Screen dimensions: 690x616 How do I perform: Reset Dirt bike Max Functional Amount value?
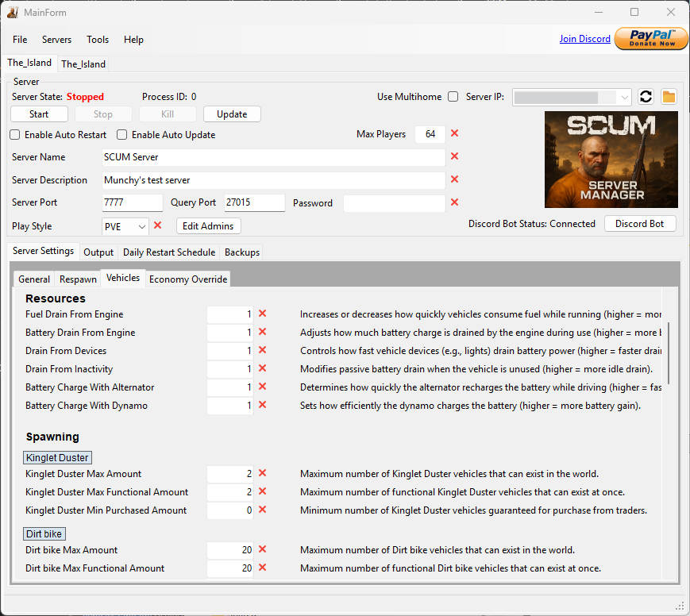[262, 568]
